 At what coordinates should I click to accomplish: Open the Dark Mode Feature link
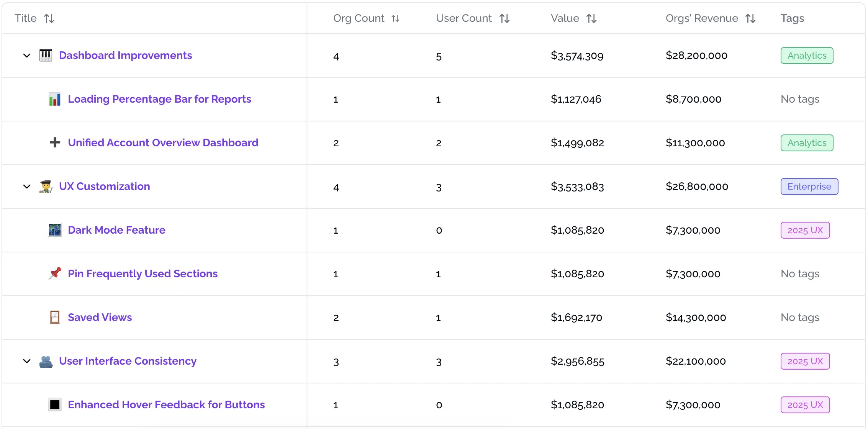pyautogui.click(x=116, y=230)
